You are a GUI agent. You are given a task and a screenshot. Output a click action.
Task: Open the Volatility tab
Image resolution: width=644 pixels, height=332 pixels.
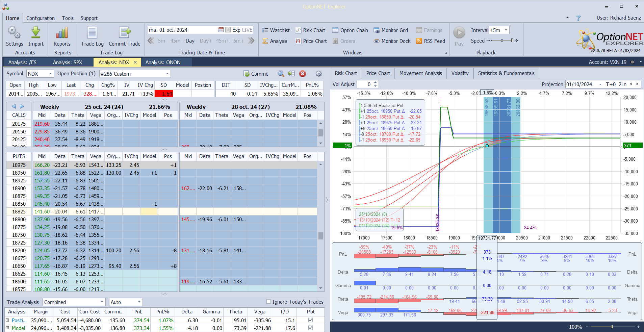pyautogui.click(x=460, y=73)
